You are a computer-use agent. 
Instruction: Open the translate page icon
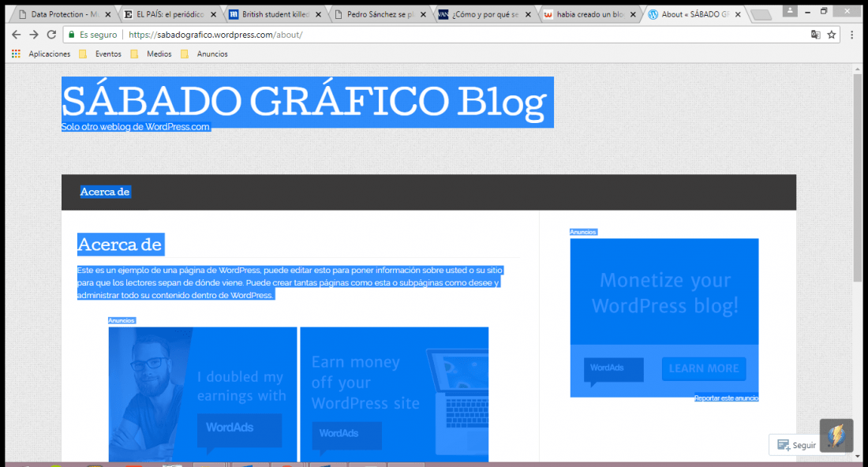pos(815,34)
